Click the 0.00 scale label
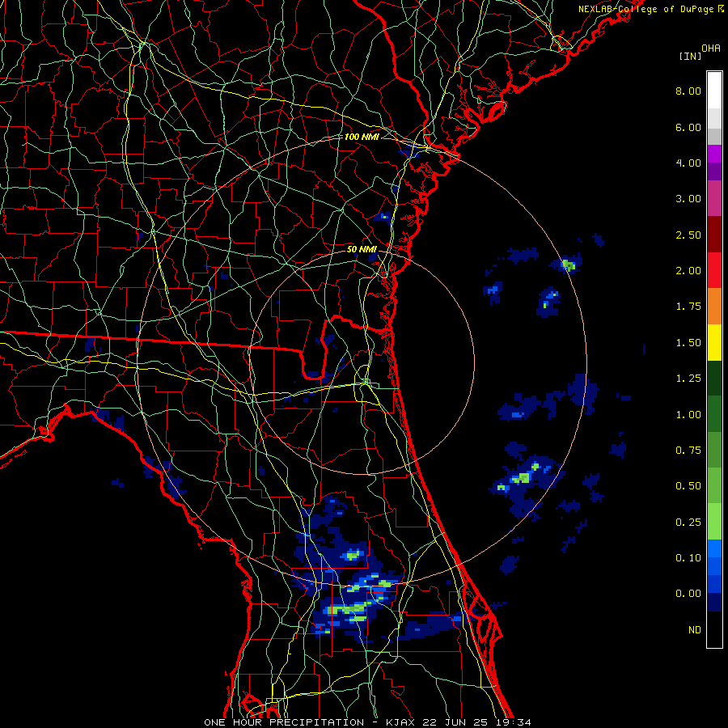This screenshot has width=728, height=728. (x=688, y=594)
